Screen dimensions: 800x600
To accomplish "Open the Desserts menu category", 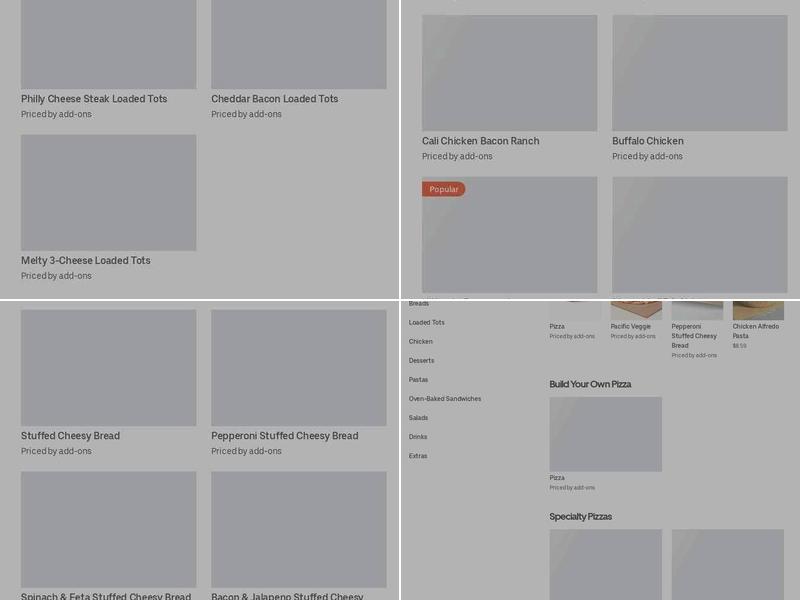I will click(422, 361).
